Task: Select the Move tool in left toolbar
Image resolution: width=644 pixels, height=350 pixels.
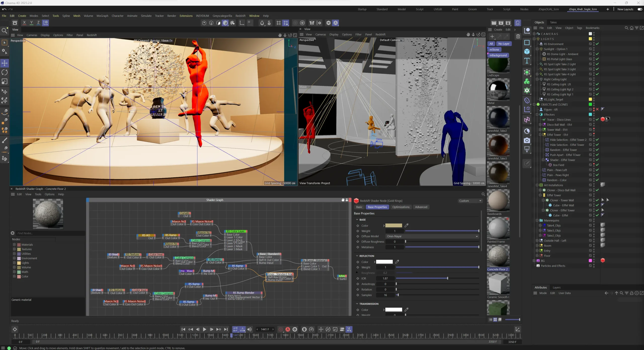Action: (x=5, y=63)
